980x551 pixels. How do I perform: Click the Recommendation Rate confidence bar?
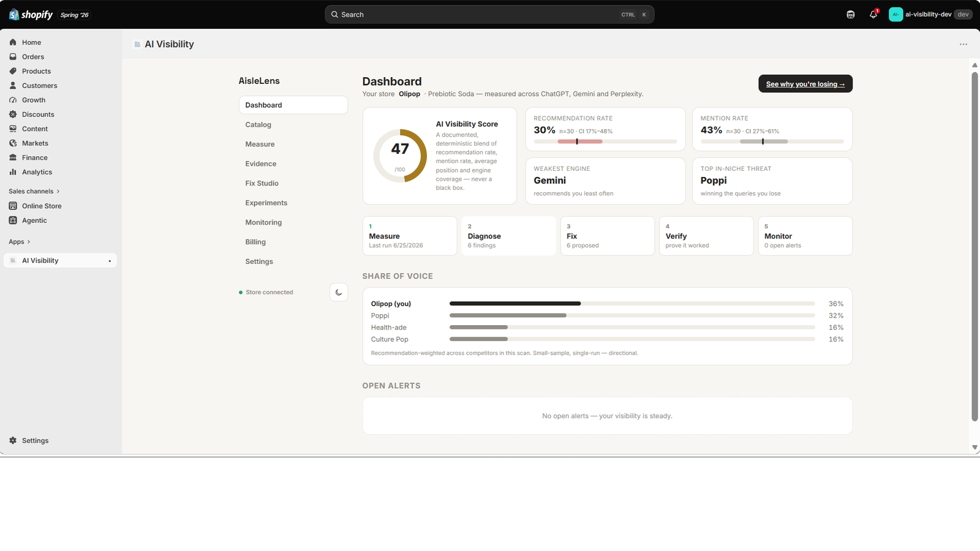click(x=605, y=141)
